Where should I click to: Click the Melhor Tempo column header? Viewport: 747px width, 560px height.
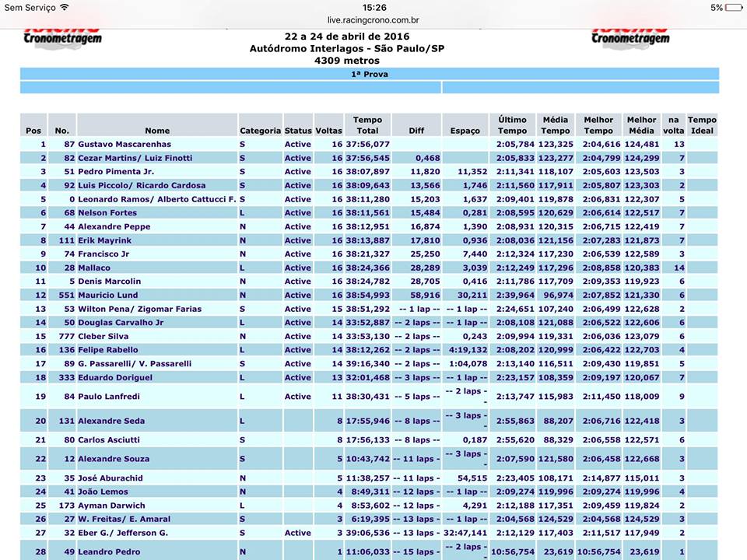click(x=598, y=125)
